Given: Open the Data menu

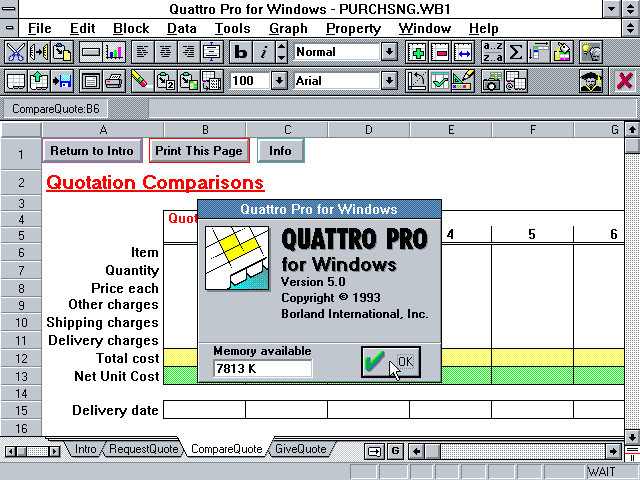Looking at the screenshot, I should pyautogui.click(x=182, y=29).
